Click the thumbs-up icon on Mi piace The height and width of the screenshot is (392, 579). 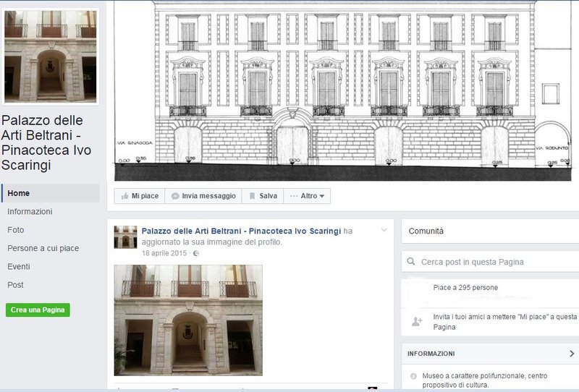[125, 196]
